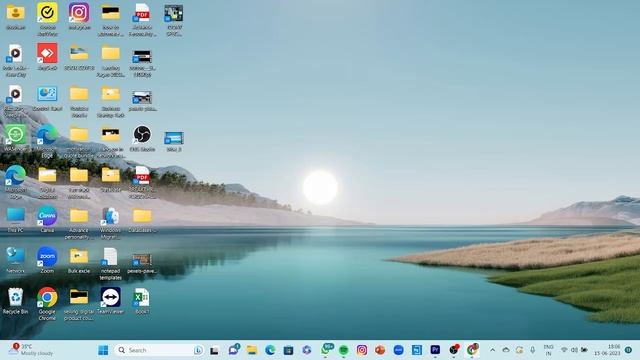Select the Bulk excle folder
Image resolution: width=640 pixels, height=360 pixels.
point(79,256)
